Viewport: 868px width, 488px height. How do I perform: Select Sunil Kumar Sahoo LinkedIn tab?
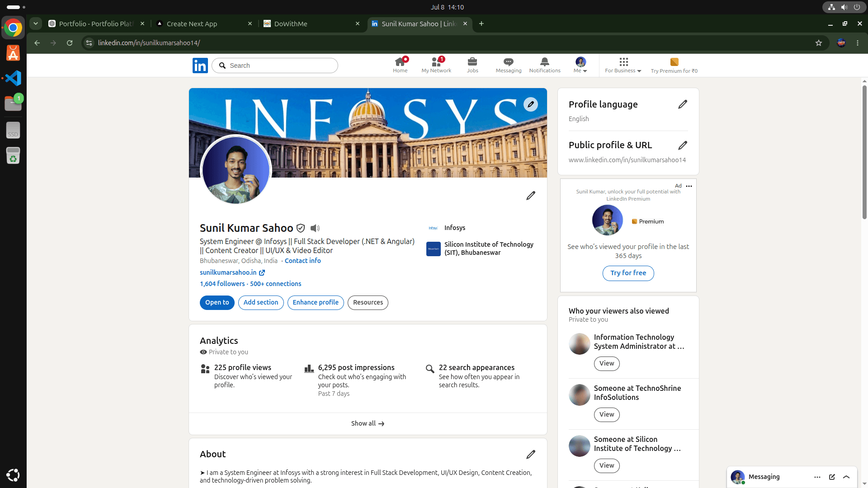click(x=419, y=24)
